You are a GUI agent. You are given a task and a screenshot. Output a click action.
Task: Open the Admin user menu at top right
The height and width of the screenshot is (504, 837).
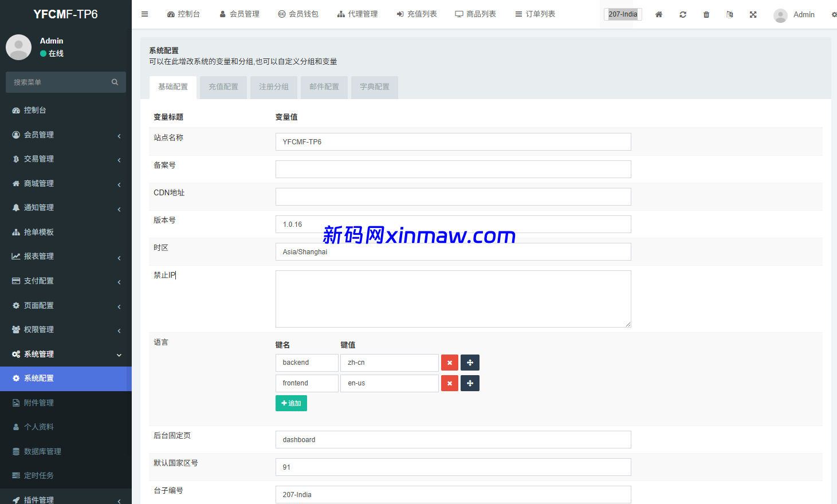795,15
